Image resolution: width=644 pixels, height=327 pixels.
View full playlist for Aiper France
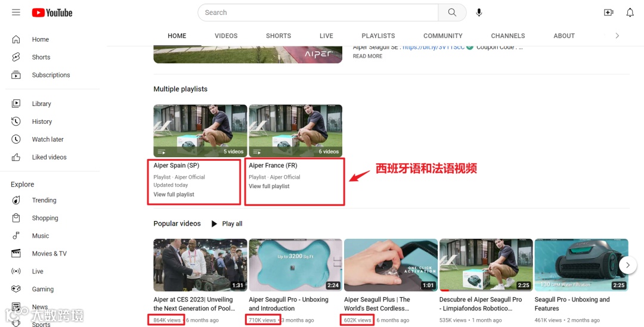point(269,186)
